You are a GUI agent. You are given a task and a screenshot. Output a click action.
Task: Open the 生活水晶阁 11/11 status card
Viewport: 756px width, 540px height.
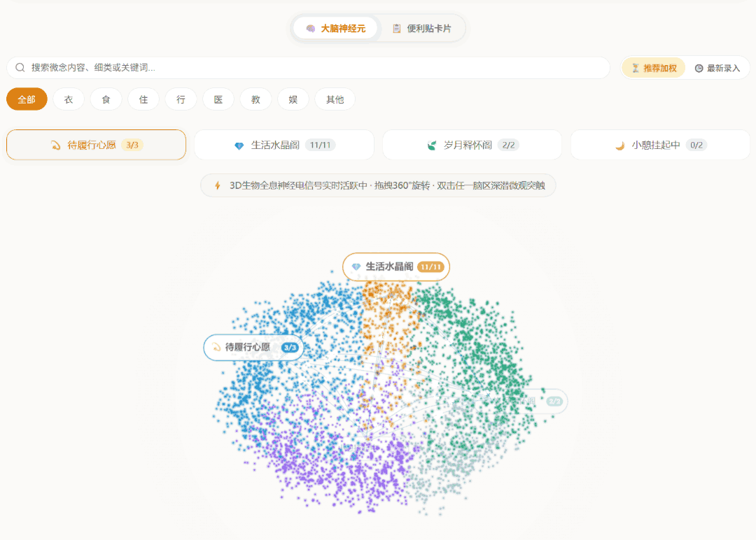coord(284,145)
